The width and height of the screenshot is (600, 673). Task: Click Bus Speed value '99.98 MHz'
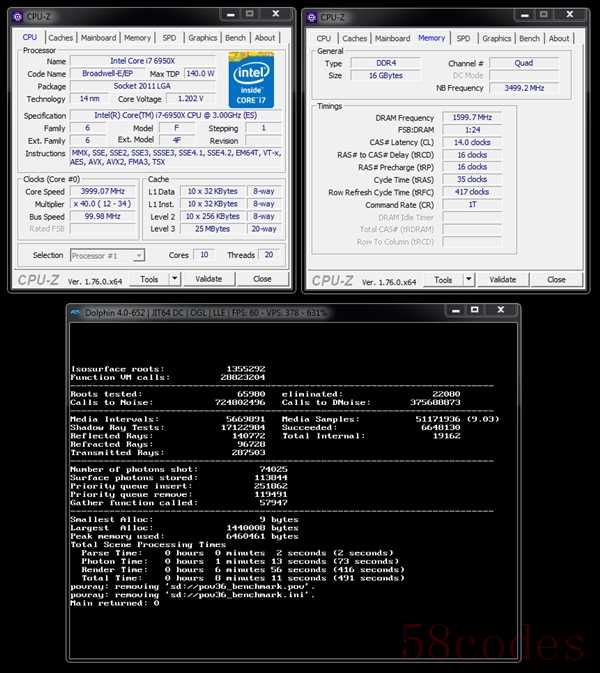coord(103,216)
